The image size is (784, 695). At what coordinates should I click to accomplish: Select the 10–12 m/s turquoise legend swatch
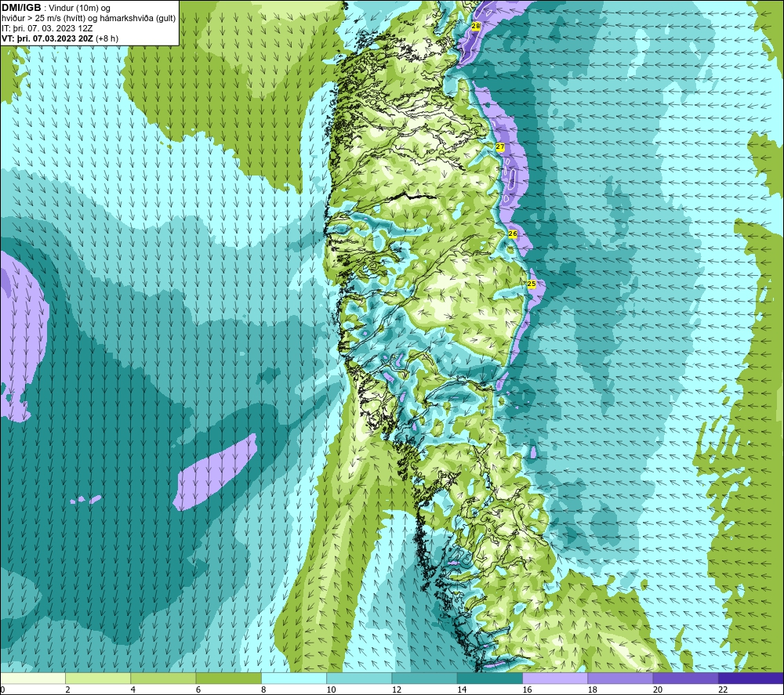point(359,678)
